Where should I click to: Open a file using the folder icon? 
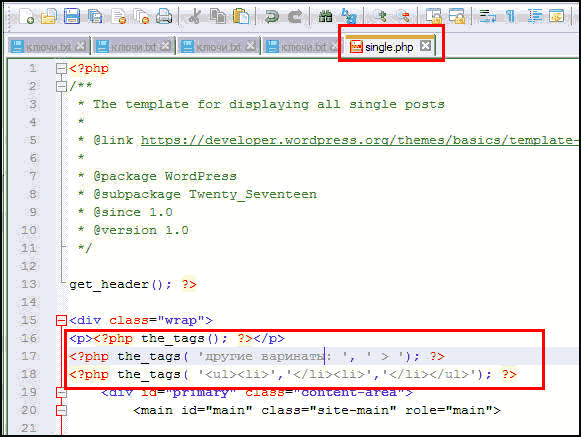(x=49, y=16)
